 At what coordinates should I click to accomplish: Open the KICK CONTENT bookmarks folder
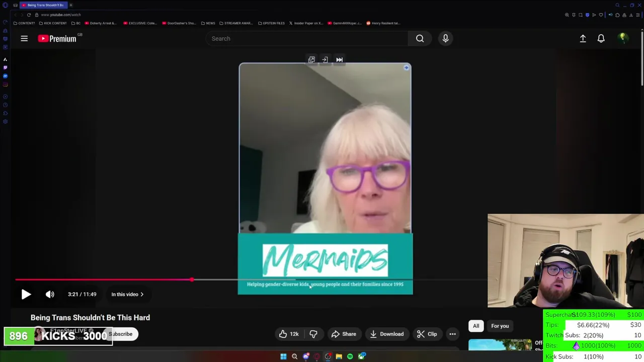pyautogui.click(x=53, y=23)
